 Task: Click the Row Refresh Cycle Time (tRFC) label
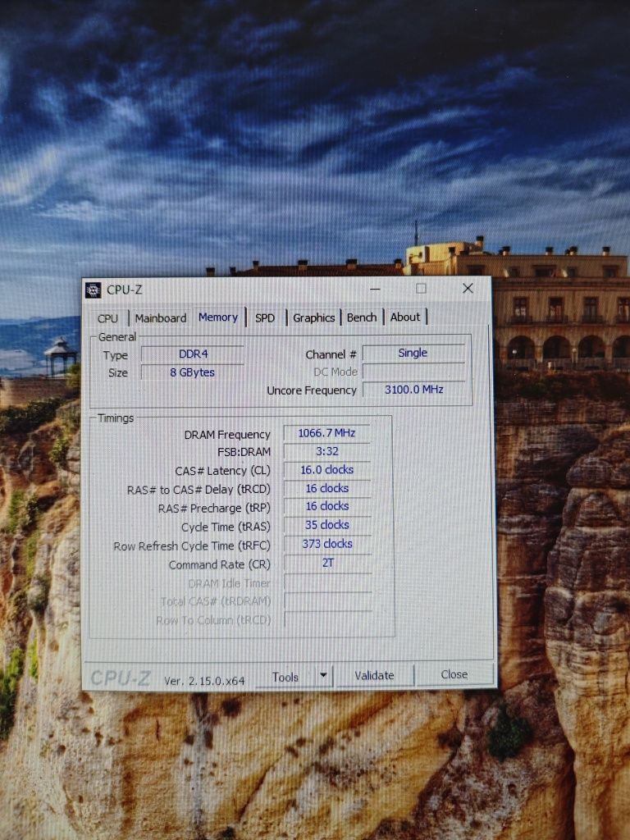[192, 546]
